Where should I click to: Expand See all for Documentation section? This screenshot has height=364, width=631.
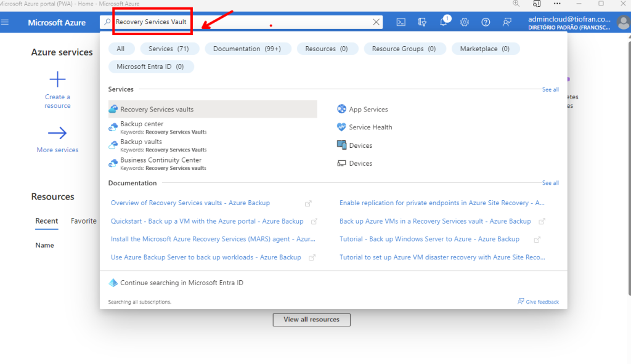click(550, 183)
